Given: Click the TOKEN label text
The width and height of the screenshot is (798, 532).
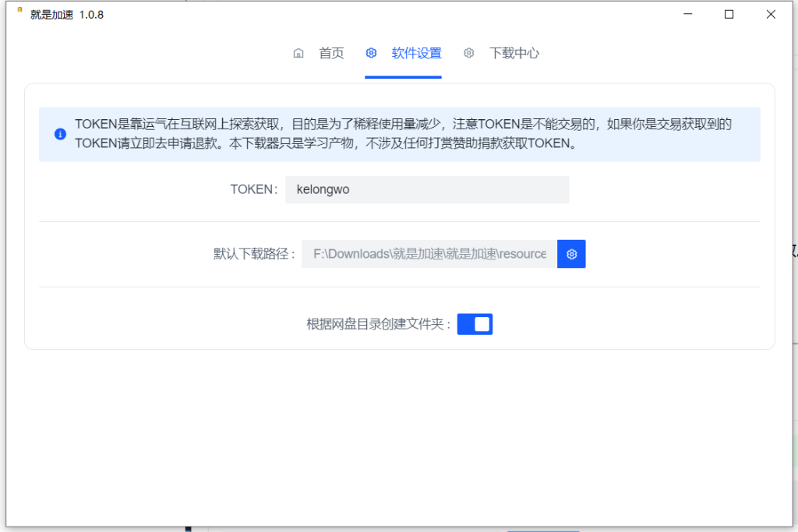Looking at the screenshot, I should coord(252,189).
